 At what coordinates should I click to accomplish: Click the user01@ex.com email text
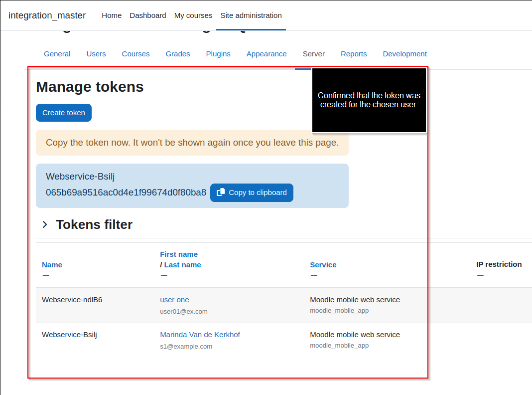coord(183,312)
